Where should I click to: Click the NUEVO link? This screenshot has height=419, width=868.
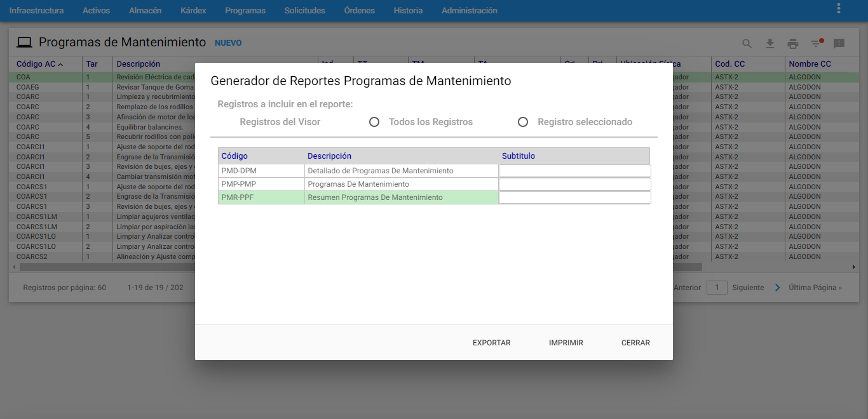[x=228, y=43]
